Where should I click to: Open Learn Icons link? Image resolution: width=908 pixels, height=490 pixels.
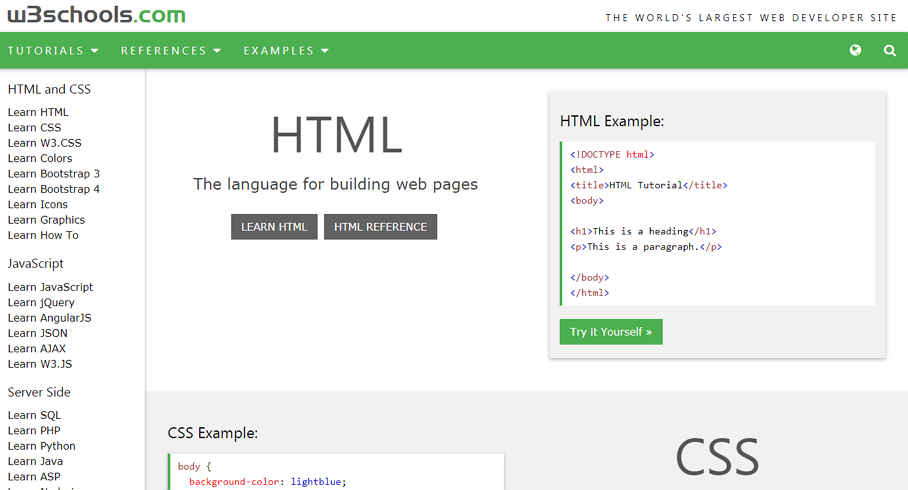click(38, 204)
